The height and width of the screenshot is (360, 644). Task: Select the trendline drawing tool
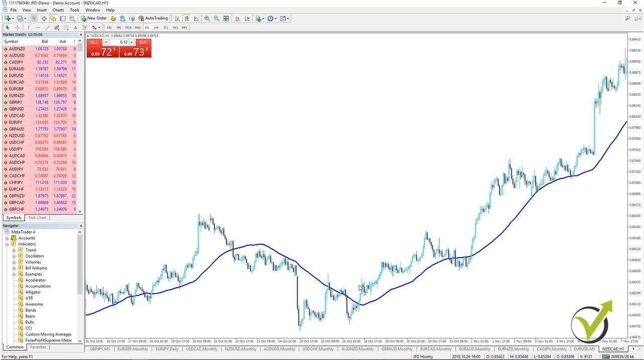coord(48,28)
